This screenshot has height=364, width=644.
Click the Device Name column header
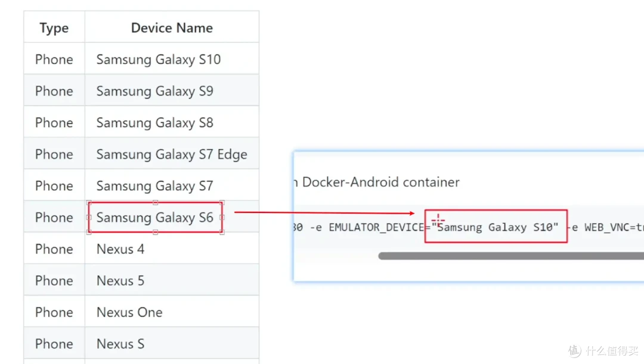pos(172,28)
